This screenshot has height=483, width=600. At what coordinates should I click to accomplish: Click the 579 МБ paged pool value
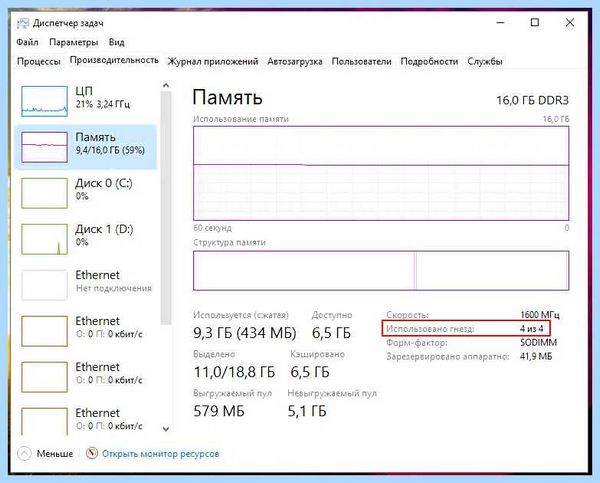[x=218, y=411]
